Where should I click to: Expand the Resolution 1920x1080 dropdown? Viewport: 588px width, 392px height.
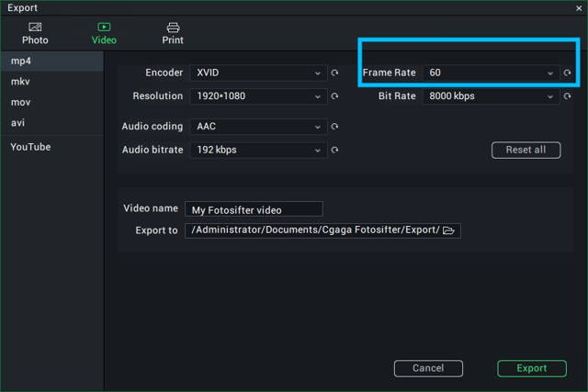(259, 96)
